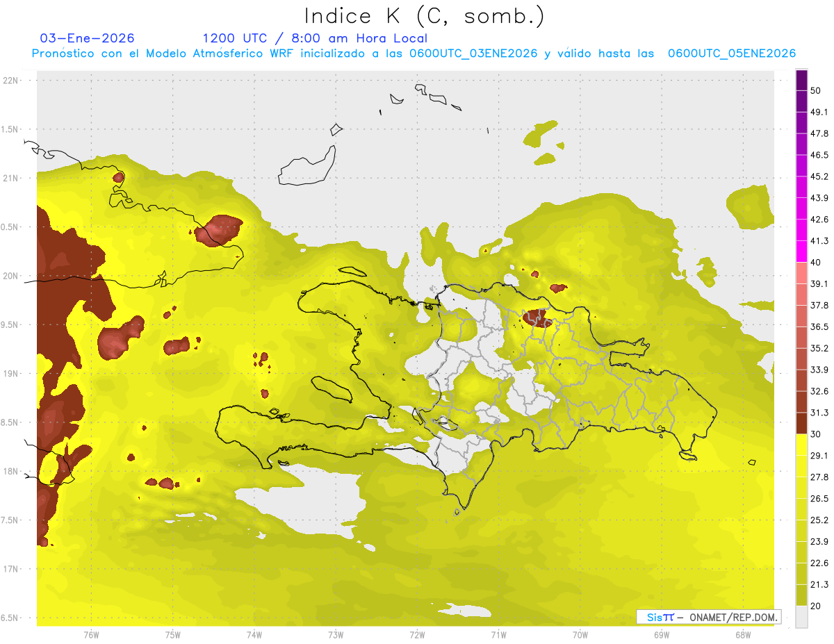Screen dimensions: 834x644
Task: Click the '68W' longitude axis label
Action: 743,634
